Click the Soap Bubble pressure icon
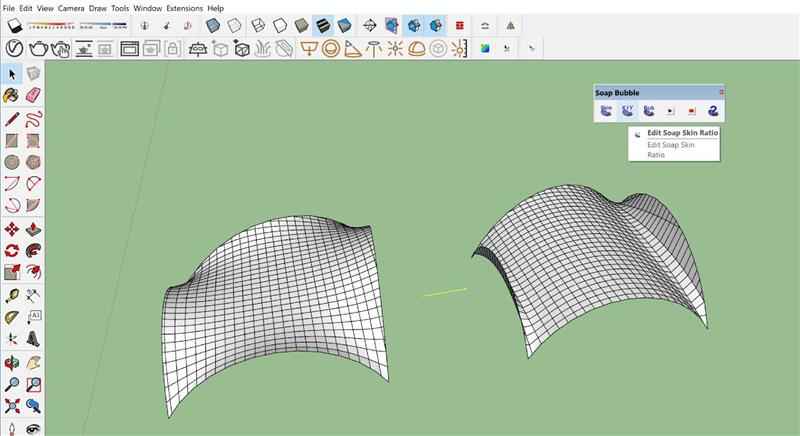 pyautogui.click(x=648, y=111)
